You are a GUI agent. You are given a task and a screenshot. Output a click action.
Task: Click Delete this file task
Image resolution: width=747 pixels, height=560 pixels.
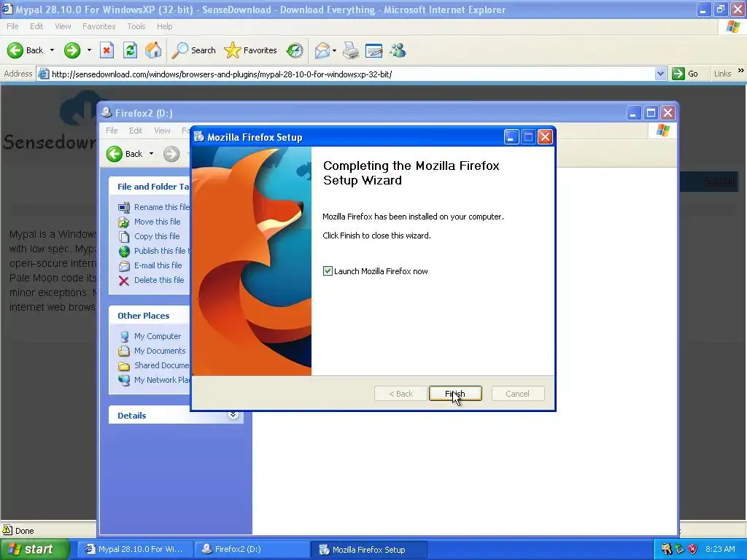(x=151, y=280)
